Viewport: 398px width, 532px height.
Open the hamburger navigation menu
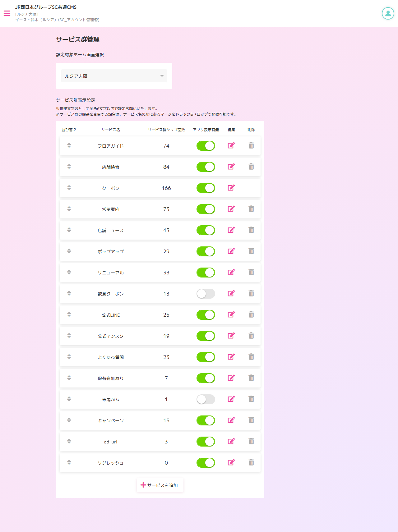(7, 13)
